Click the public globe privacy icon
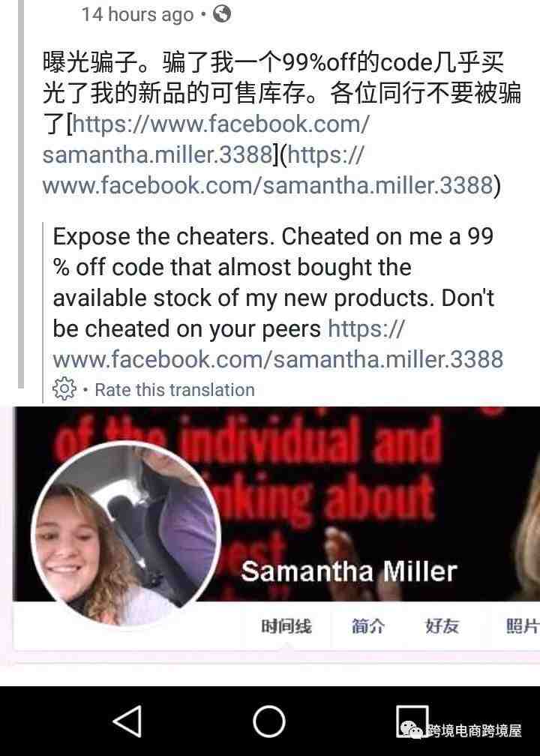The width and height of the screenshot is (540, 756). 222,13
